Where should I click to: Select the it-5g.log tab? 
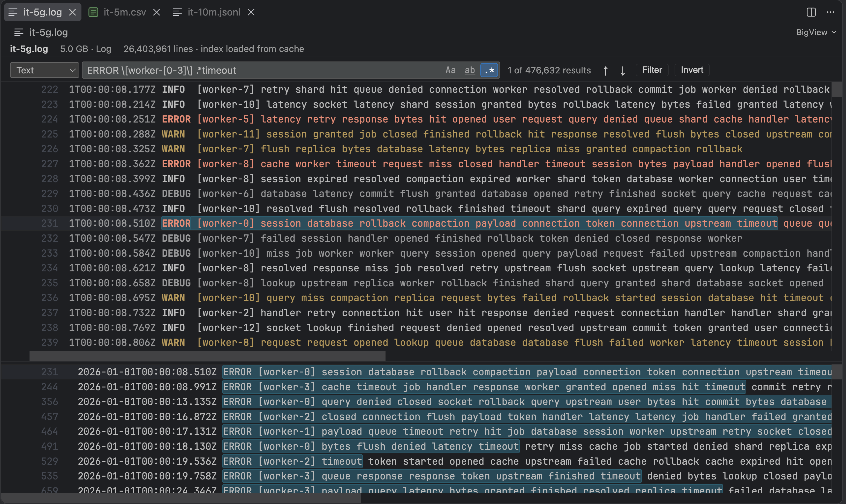[x=42, y=12]
